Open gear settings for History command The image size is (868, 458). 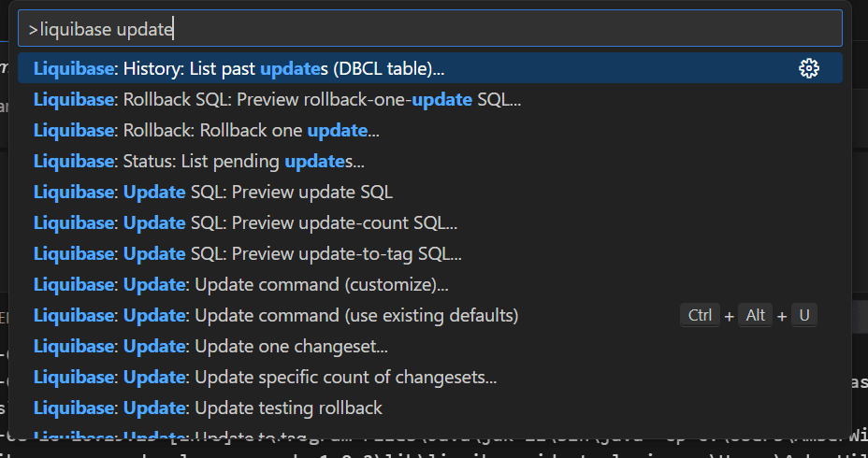pos(809,68)
